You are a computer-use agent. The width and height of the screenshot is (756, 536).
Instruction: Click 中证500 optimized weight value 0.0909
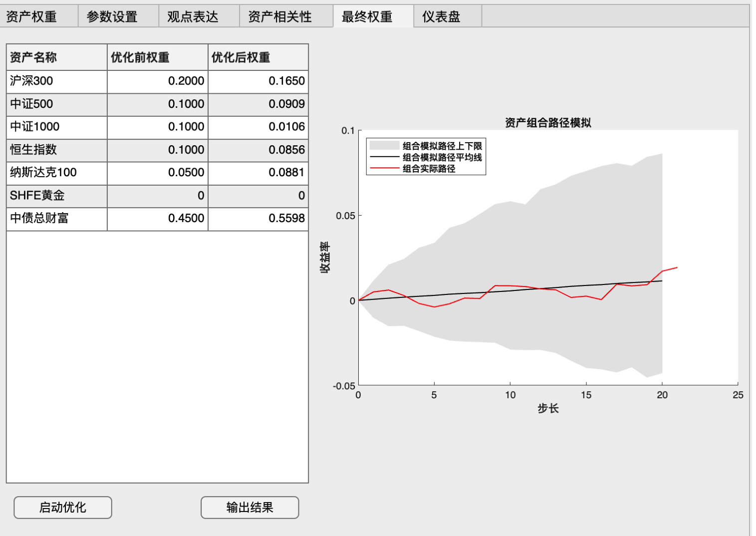[258, 104]
